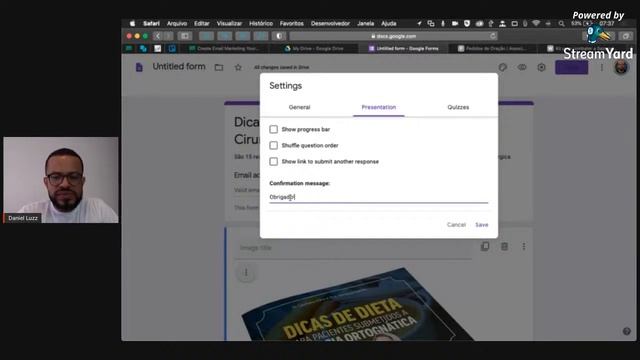Open the Visualizar menu
Viewport: 640px width, 360px height.
point(229,24)
